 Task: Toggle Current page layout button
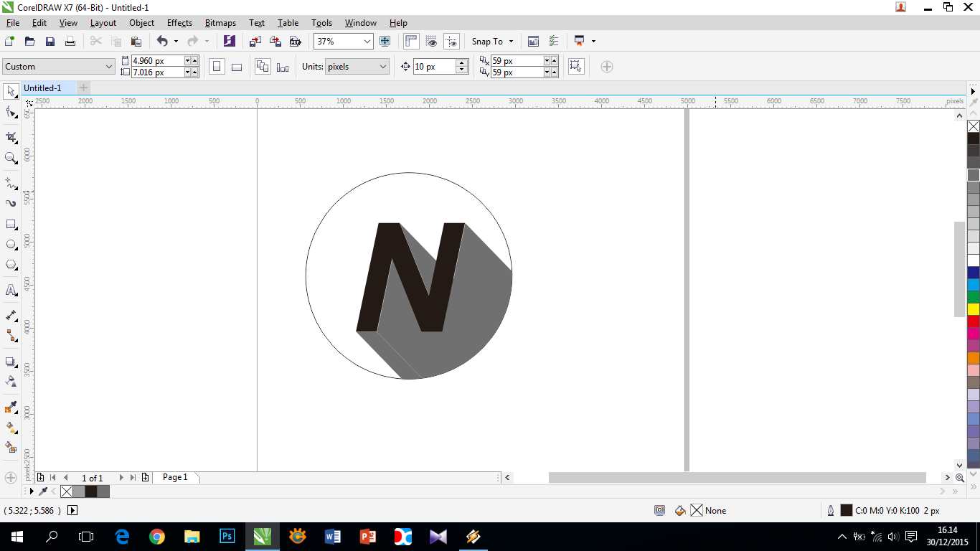pos(283,67)
